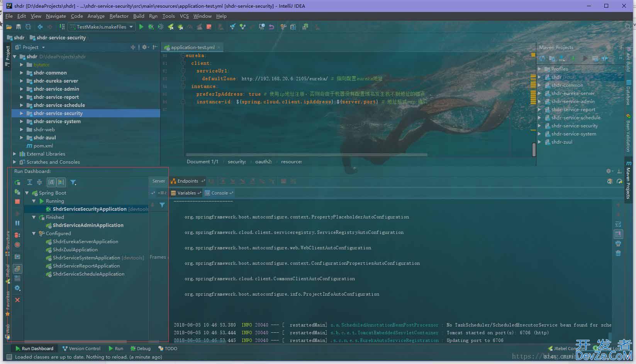636x364 pixels.
Task: Toggle Group by Status in Run Dashboard
Action: coord(61,182)
